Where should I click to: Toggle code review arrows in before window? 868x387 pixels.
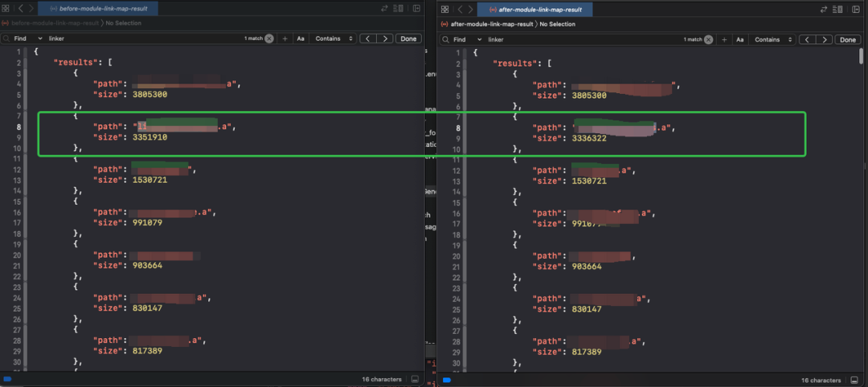coord(385,9)
